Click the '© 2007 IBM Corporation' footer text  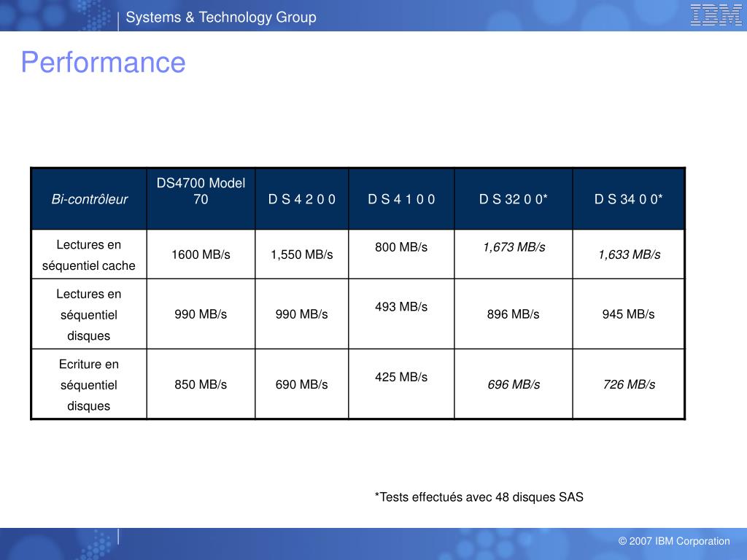tap(674, 541)
